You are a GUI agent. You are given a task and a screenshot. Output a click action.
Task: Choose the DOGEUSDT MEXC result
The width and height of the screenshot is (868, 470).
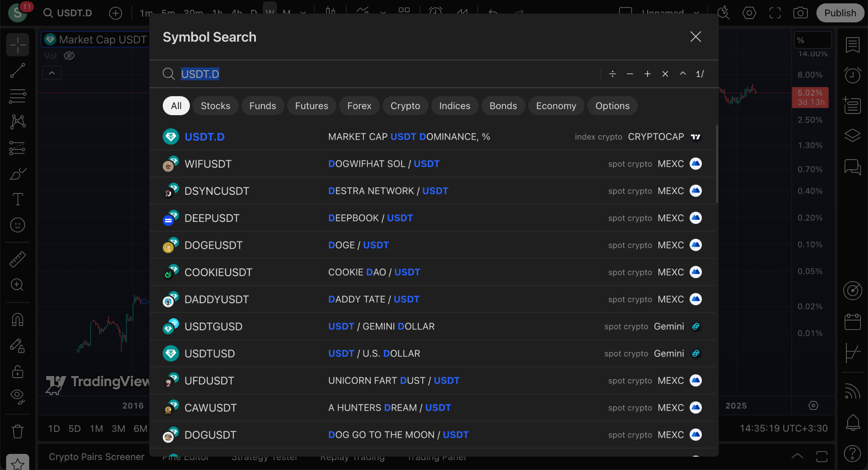coord(432,245)
